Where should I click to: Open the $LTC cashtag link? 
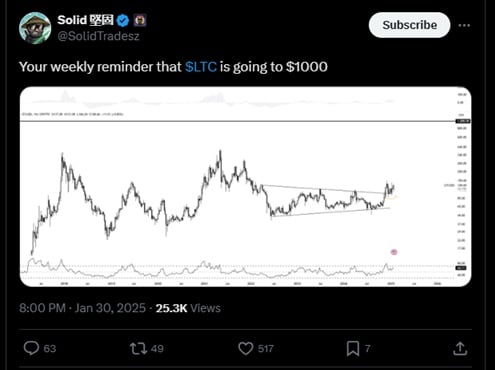pyautogui.click(x=201, y=67)
